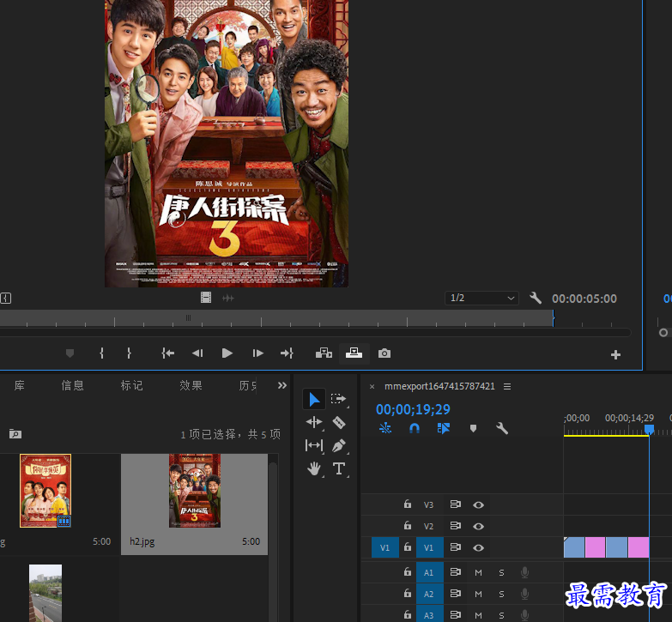
Task: Click Drag Video Only filmstrip icon
Action: (206, 298)
